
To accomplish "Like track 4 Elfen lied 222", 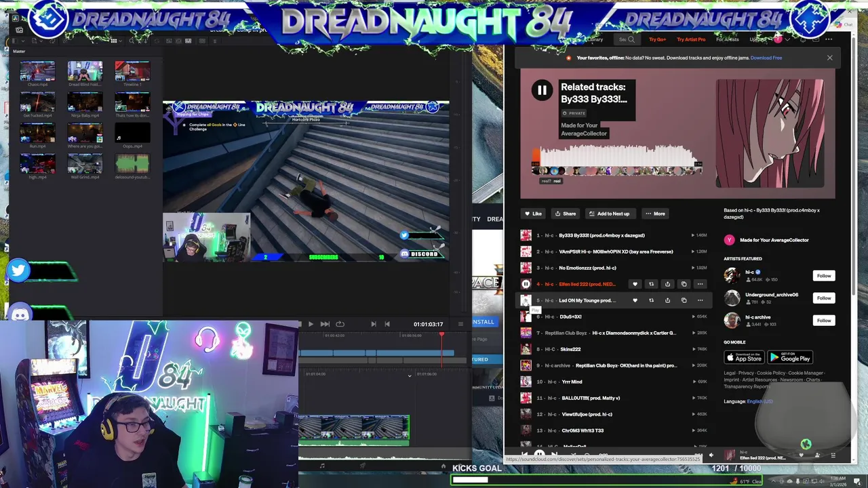I will click(635, 284).
